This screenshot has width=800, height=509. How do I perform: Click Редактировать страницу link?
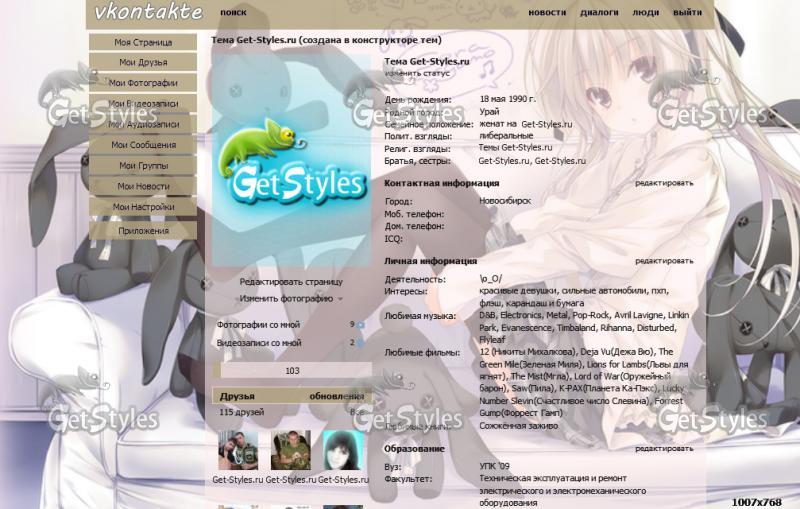(291, 282)
